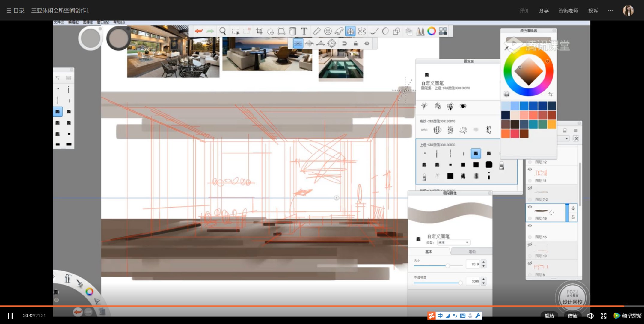Click the red Undo arrow
The width and height of the screenshot is (644, 324).
pos(199,31)
